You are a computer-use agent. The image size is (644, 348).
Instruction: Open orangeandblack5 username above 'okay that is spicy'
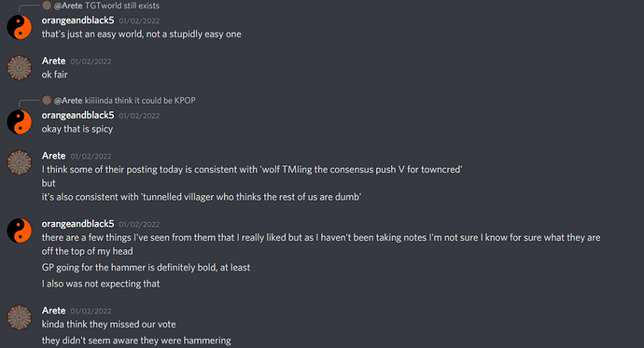click(77, 116)
